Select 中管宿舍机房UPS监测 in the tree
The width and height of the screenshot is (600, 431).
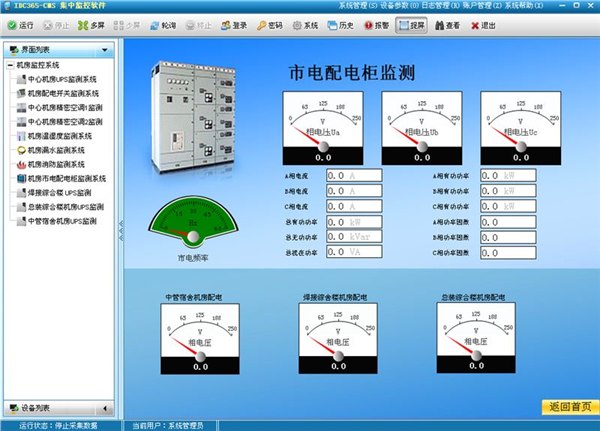point(62,221)
